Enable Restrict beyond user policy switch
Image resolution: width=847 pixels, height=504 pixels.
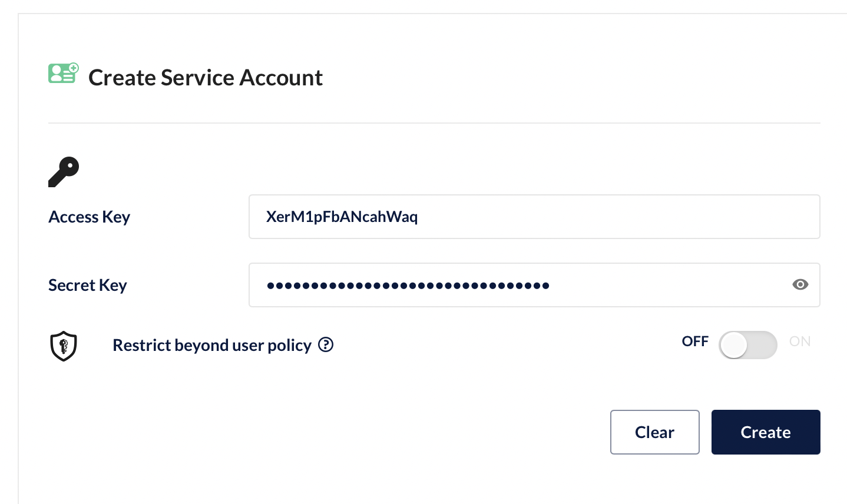(x=747, y=345)
